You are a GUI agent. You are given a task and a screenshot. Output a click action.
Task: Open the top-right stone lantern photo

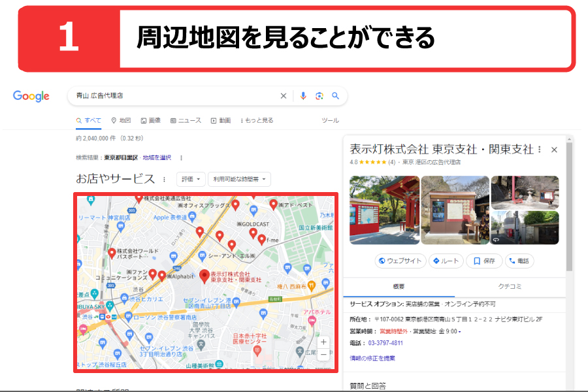pyautogui.click(x=525, y=193)
